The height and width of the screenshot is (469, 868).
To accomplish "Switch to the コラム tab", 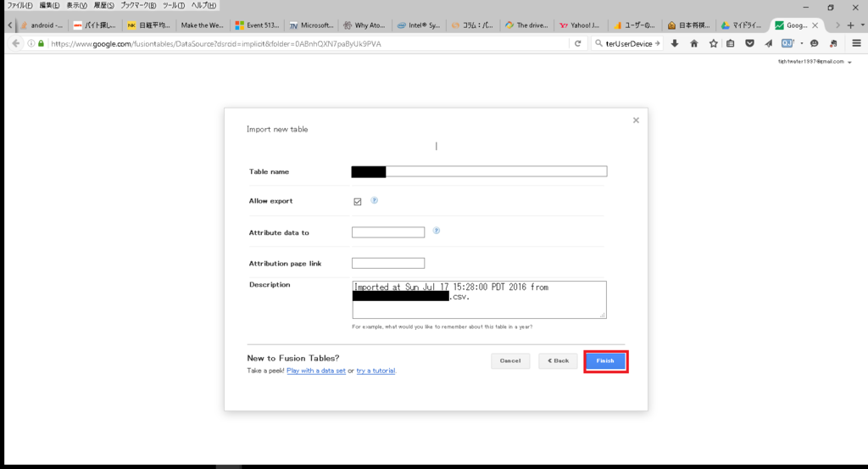I will [x=472, y=25].
